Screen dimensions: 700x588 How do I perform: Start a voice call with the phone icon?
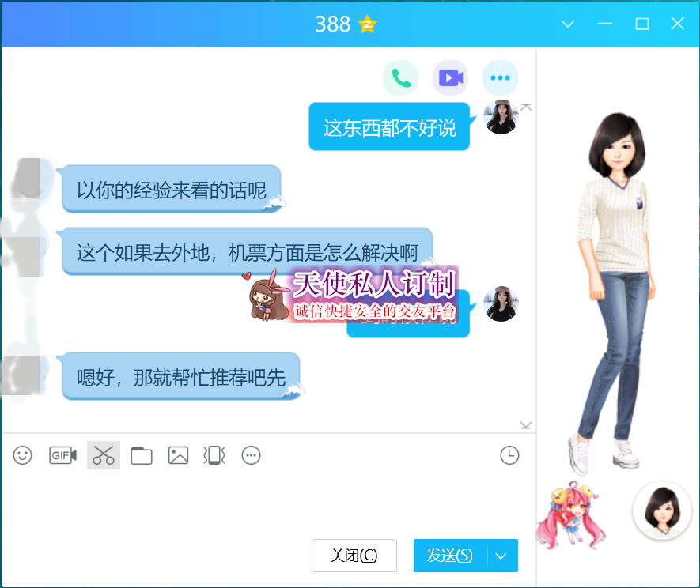pyautogui.click(x=400, y=77)
